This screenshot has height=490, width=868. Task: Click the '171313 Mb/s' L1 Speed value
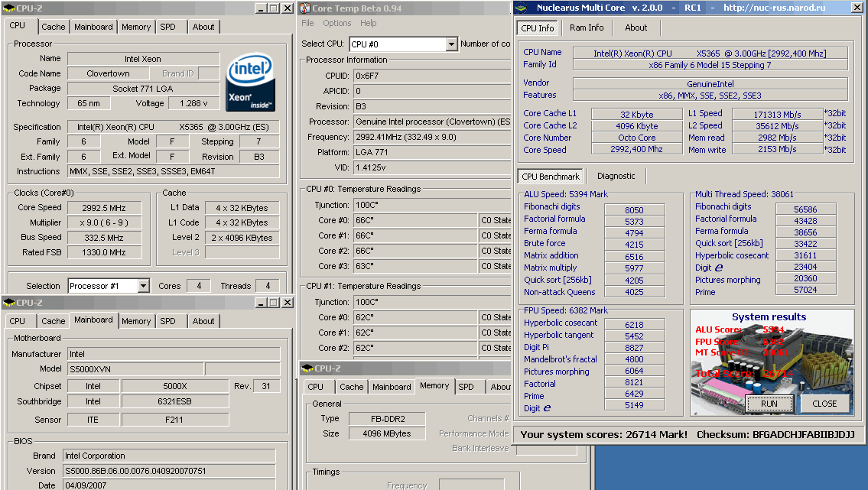[x=777, y=115]
